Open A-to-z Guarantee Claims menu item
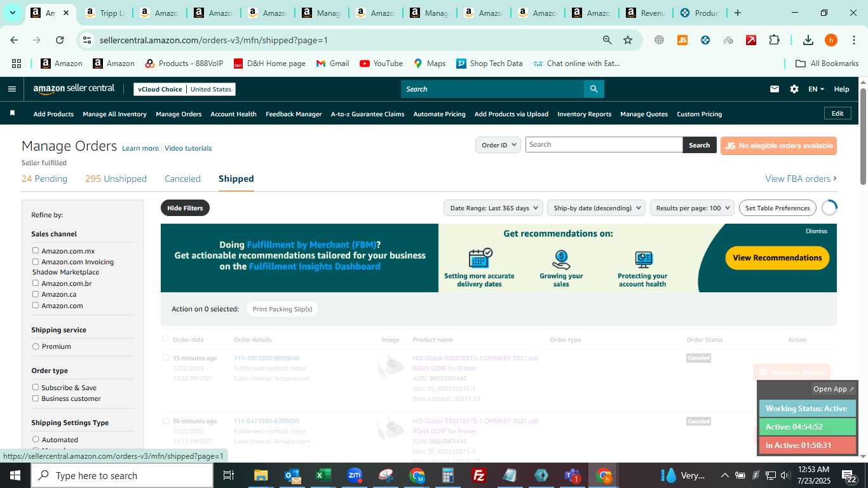868x488 pixels. pos(367,114)
